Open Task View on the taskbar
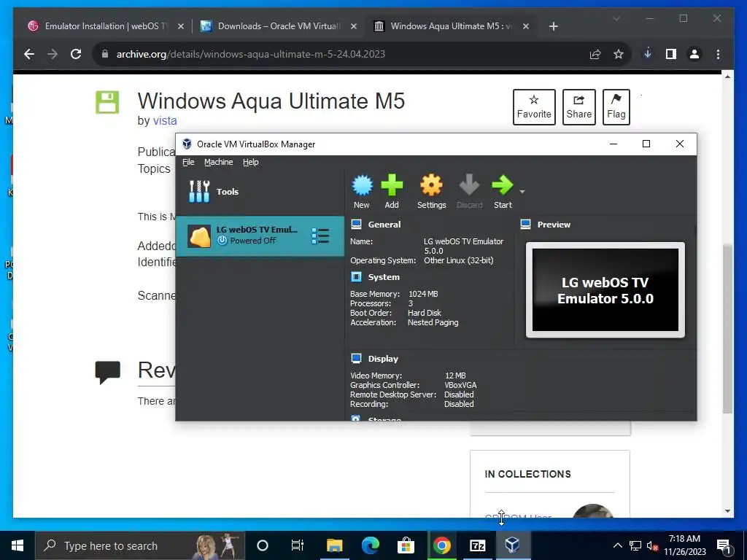The image size is (747, 560). (298, 545)
